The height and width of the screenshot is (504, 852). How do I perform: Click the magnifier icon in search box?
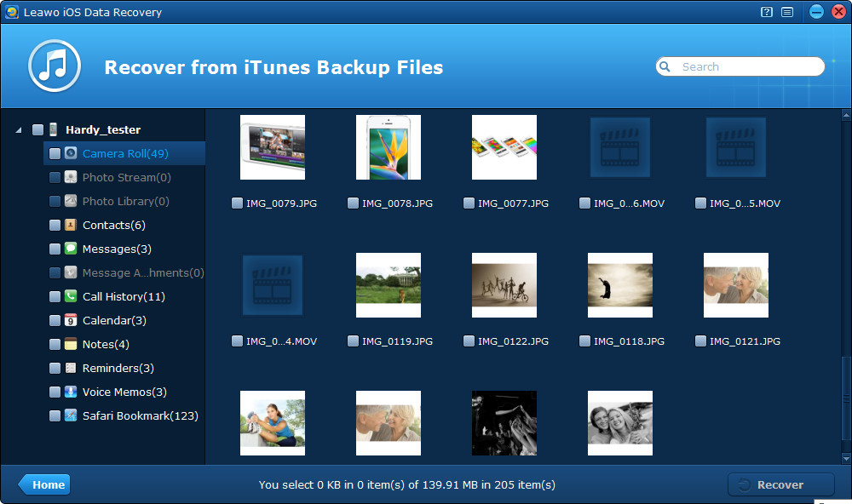(x=665, y=66)
